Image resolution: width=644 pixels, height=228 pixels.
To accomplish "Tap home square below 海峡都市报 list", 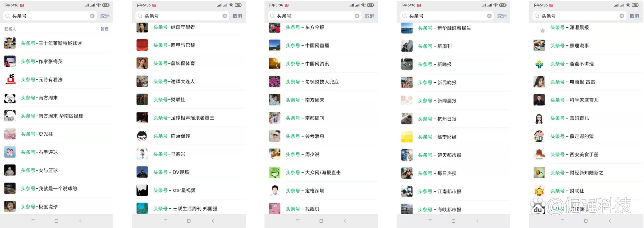I will (454, 221).
